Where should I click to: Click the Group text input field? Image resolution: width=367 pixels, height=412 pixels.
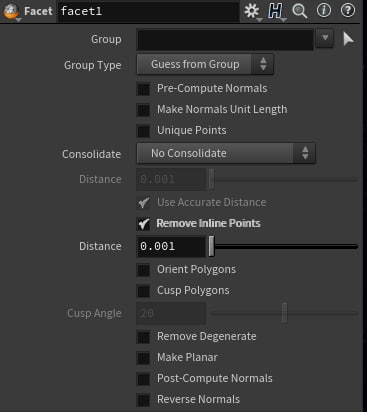[x=225, y=39]
